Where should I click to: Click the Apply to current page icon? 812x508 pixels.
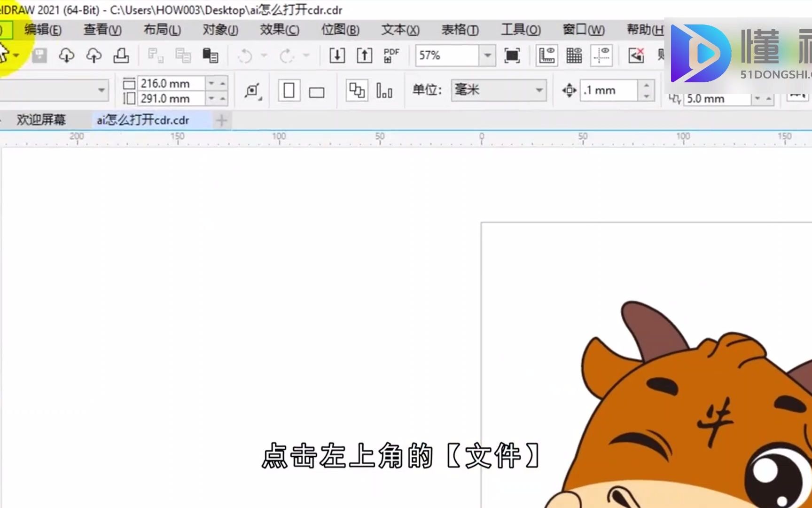point(384,90)
